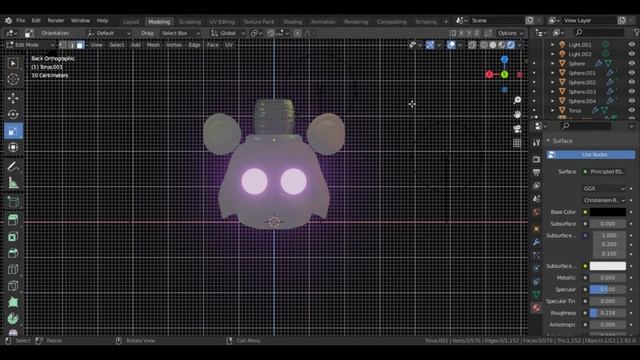The width and height of the screenshot is (640, 360).
Task: Toggle X-ray view
Action: click(x=472, y=45)
